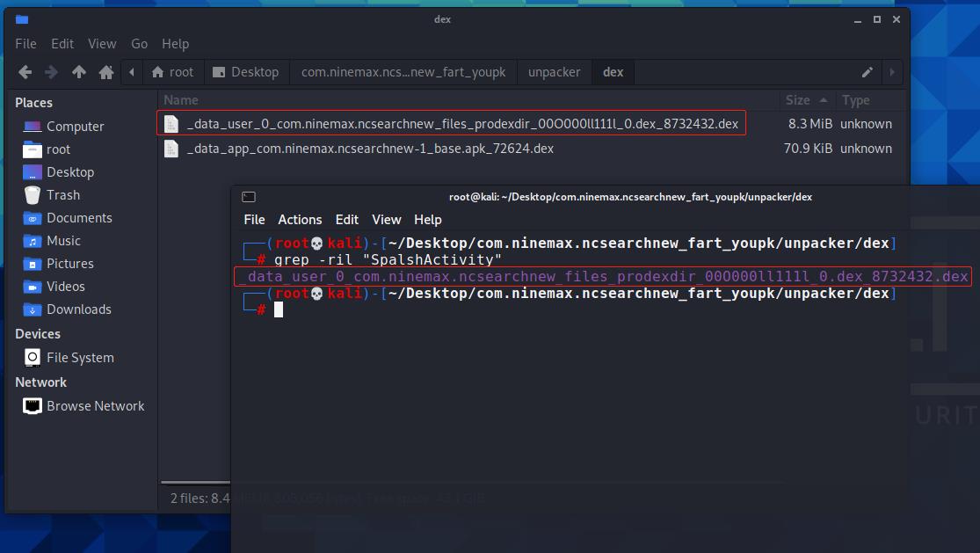
Task: Open File System under Devices
Action: 83,357
